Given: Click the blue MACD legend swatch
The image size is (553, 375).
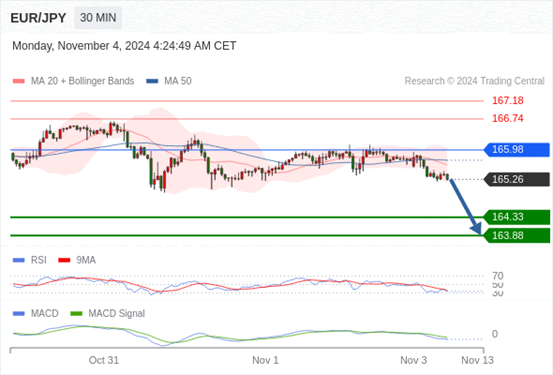Looking at the screenshot, I should 19,314.
